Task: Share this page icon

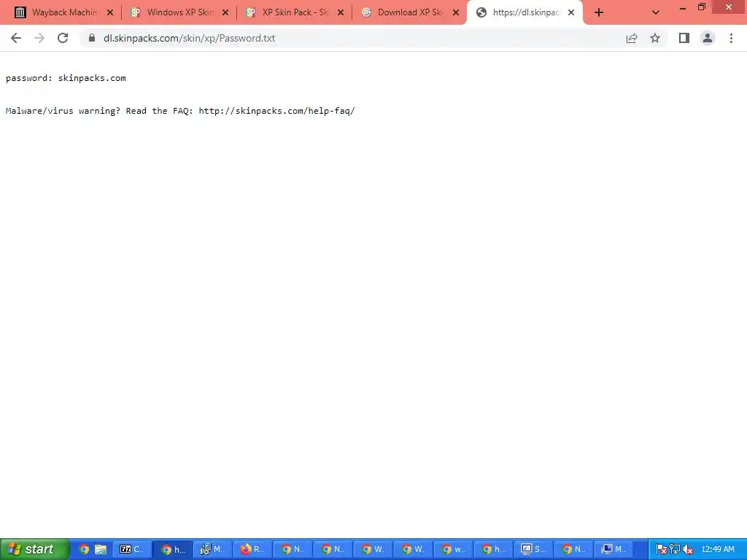Action: 632,38
